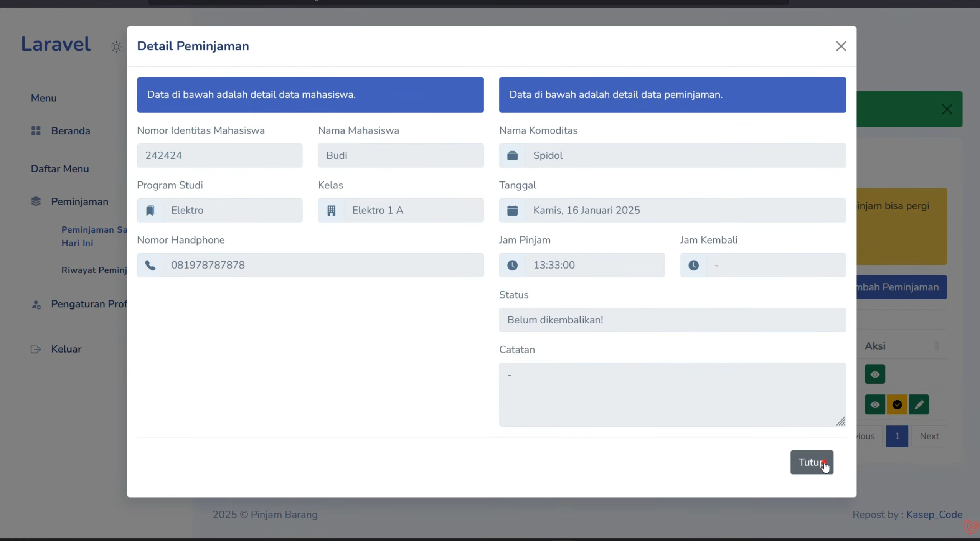This screenshot has width=980, height=541.
Task: Click the Nomor Identitas Mahasiswa field
Action: (219, 155)
